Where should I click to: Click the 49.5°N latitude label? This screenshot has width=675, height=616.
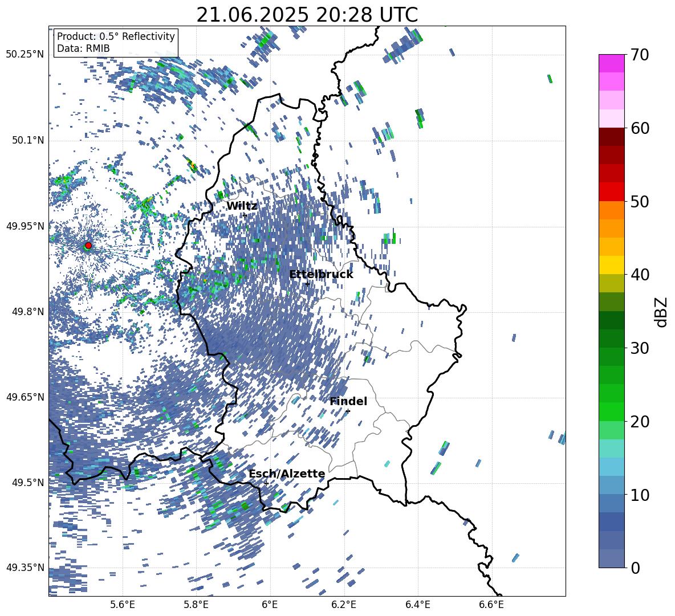click(x=27, y=483)
